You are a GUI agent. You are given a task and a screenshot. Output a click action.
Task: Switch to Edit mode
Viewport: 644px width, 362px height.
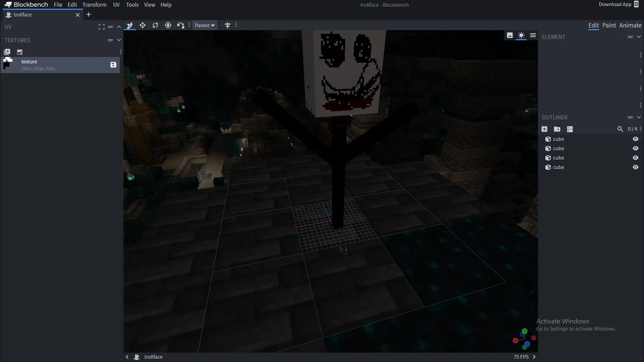[594, 25]
